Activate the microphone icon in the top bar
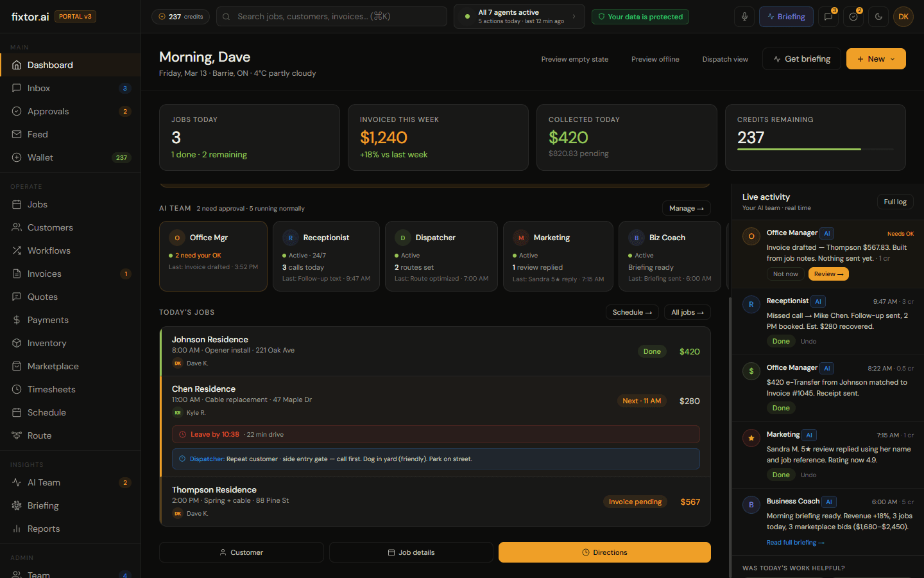Screen dimensions: 924x578 click(x=744, y=17)
